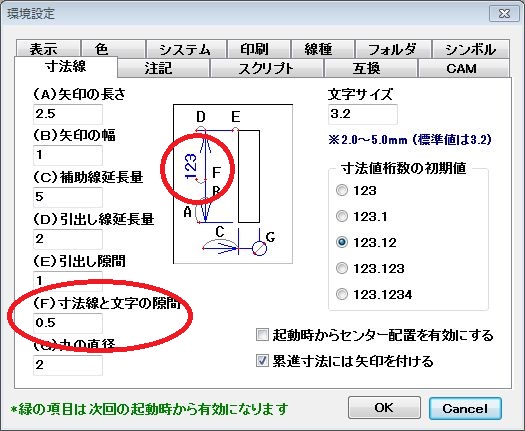
Task: Switch to the フォルダ tab
Action: (x=393, y=49)
